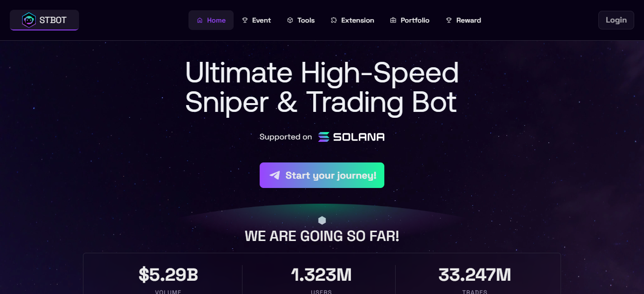
Task: Click the trophy icon beside Reward
Action: [449, 20]
